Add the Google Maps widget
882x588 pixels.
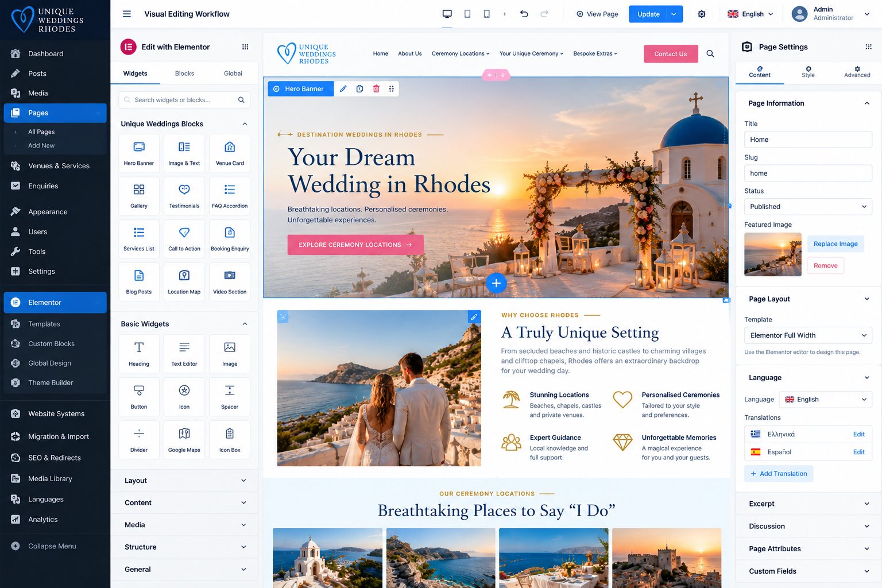click(184, 440)
